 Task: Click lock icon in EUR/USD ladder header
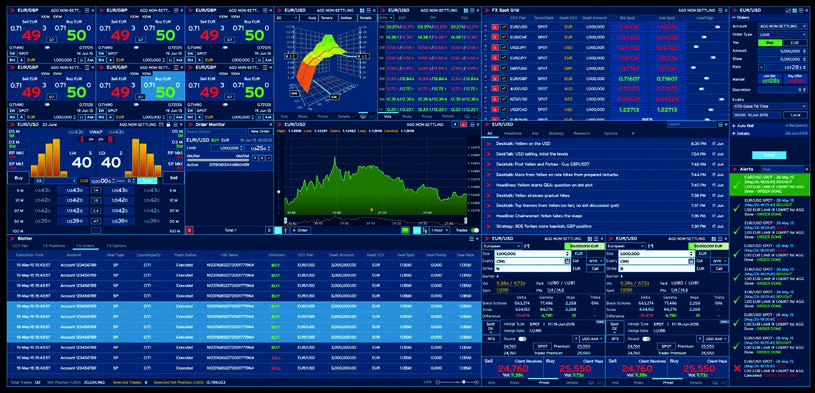click(x=168, y=125)
